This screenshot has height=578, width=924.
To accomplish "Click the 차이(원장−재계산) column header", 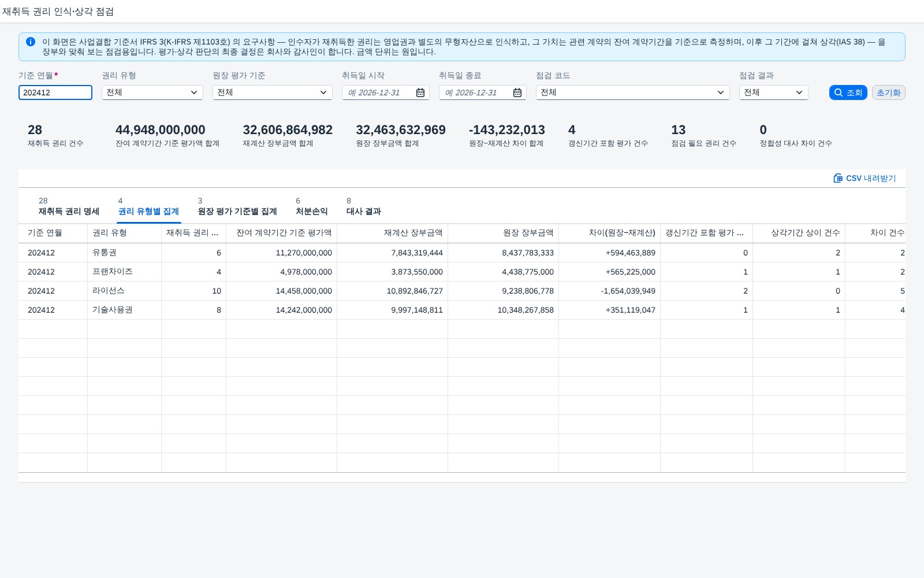I will [610, 233].
